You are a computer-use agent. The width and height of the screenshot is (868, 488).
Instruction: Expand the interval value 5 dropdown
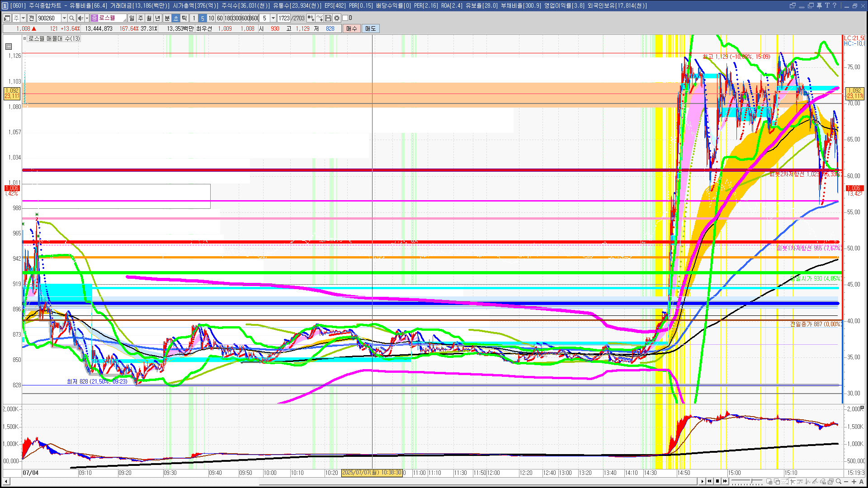tap(273, 18)
